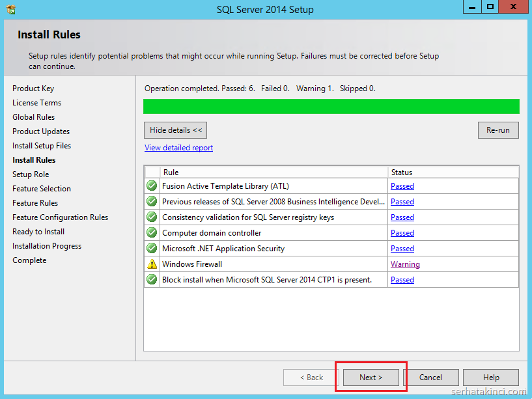Click the Fusion Active Template Library (ATL) rule text

225,186
